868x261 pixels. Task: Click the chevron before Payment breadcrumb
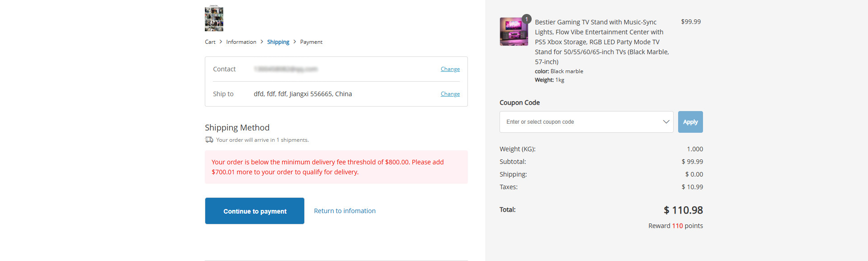[x=295, y=42]
